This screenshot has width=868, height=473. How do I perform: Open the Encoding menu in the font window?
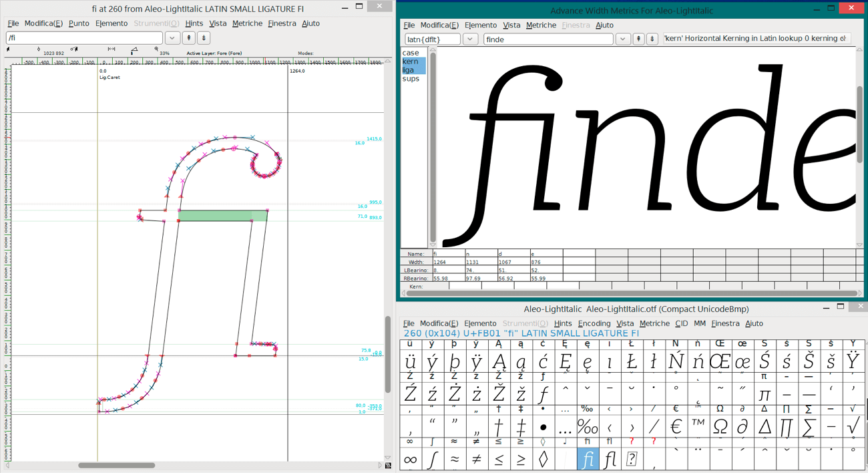click(x=594, y=323)
